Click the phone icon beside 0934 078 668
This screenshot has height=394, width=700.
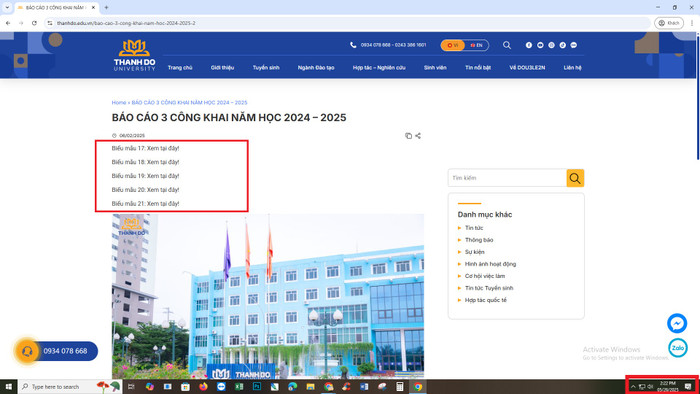[x=353, y=45]
